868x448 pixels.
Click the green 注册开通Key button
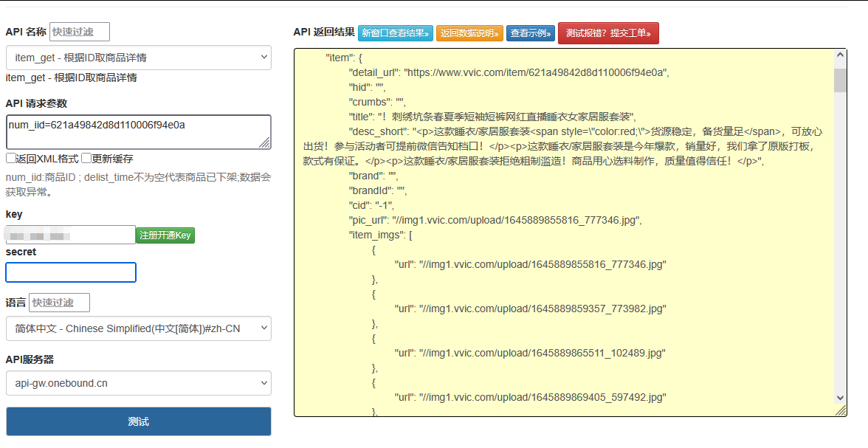point(165,234)
